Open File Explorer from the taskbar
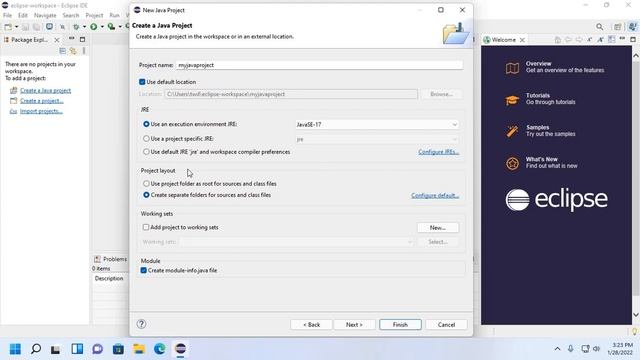This screenshot has width=640, height=360. [x=139, y=349]
